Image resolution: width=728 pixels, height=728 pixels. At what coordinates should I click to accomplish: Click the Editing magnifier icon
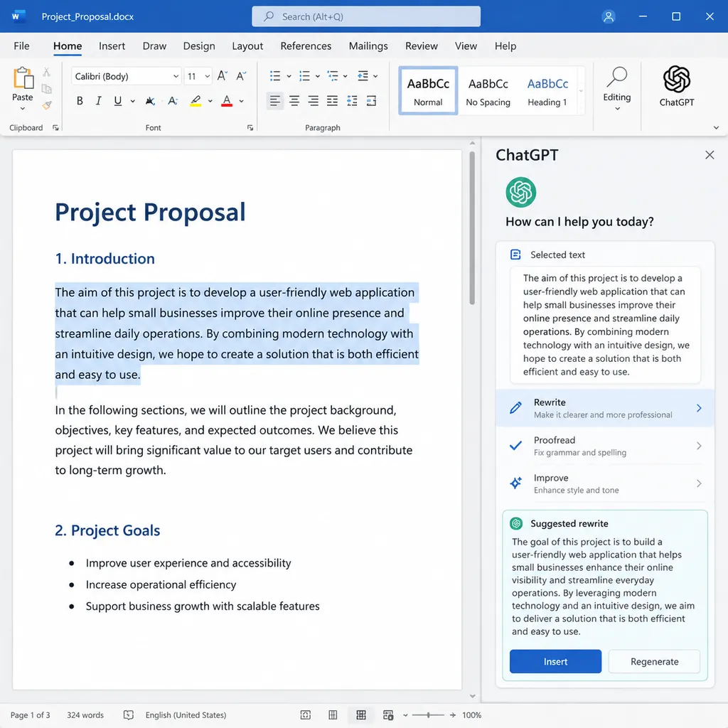tap(617, 77)
